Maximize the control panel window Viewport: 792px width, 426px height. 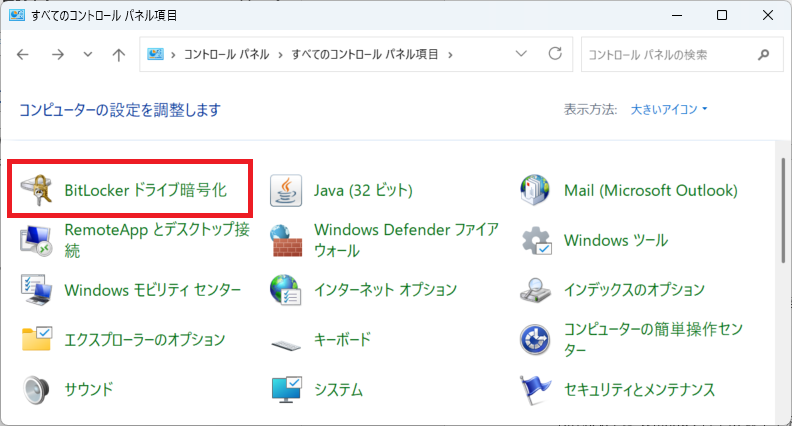[722, 15]
